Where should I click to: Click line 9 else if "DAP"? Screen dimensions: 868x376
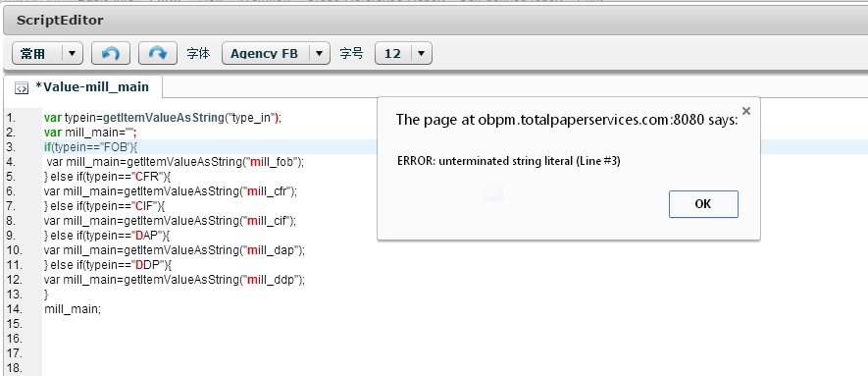106,236
